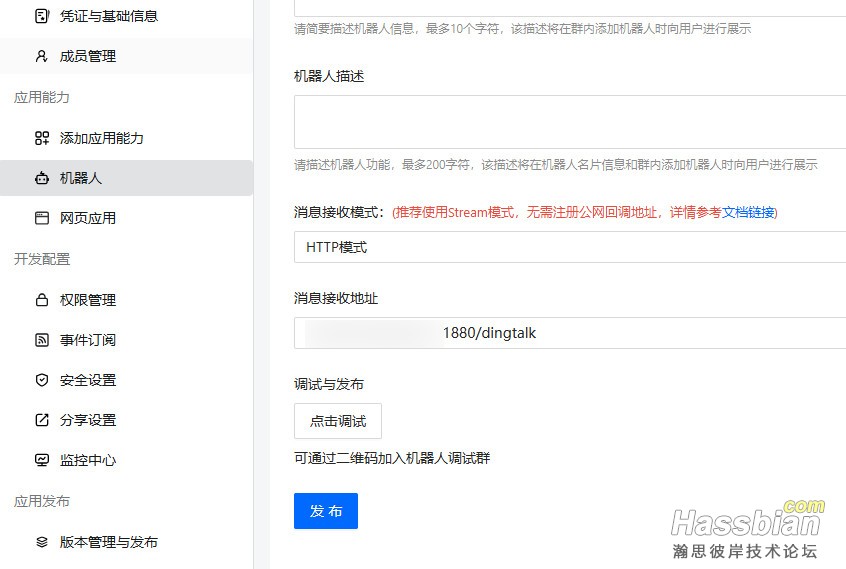The image size is (846, 569).
Task: Select 版本管理与发布 menu entry
Action: [108, 542]
